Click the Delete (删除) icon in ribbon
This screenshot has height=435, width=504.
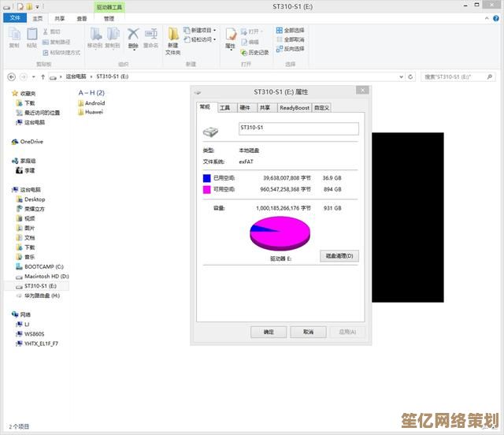pos(133,36)
